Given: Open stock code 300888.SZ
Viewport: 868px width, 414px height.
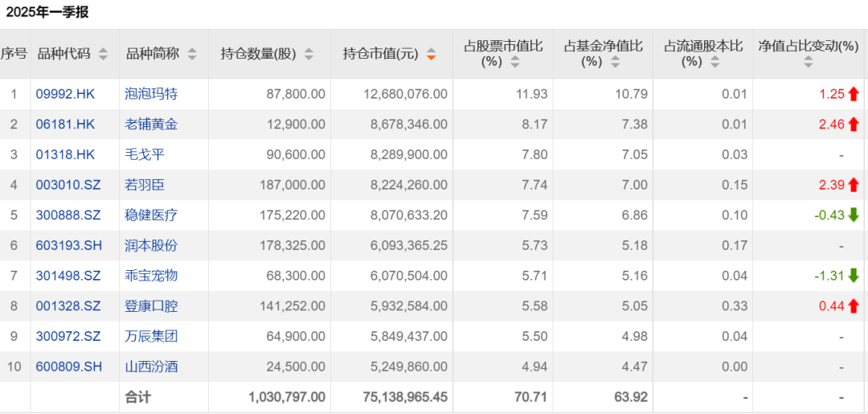Looking at the screenshot, I should tap(68, 215).
